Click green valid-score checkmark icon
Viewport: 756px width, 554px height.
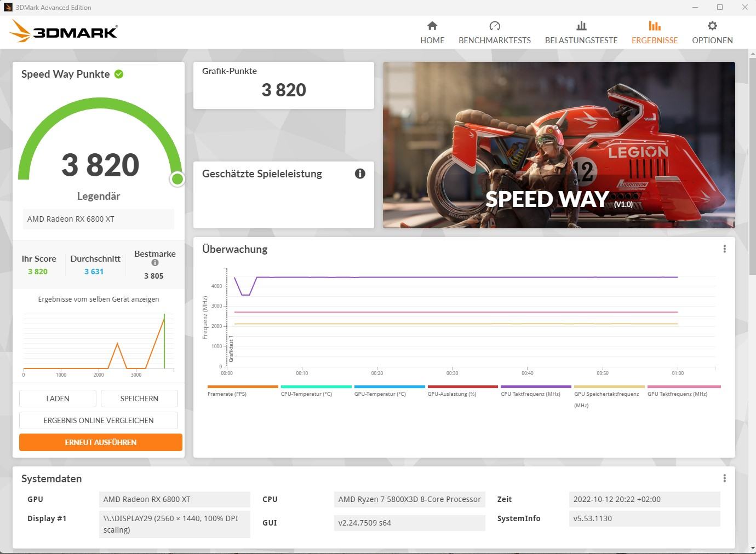pyautogui.click(x=119, y=74)
